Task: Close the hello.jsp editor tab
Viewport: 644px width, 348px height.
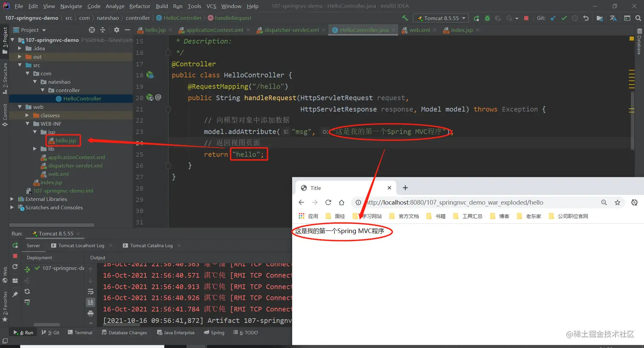Action: pos(170,30)
